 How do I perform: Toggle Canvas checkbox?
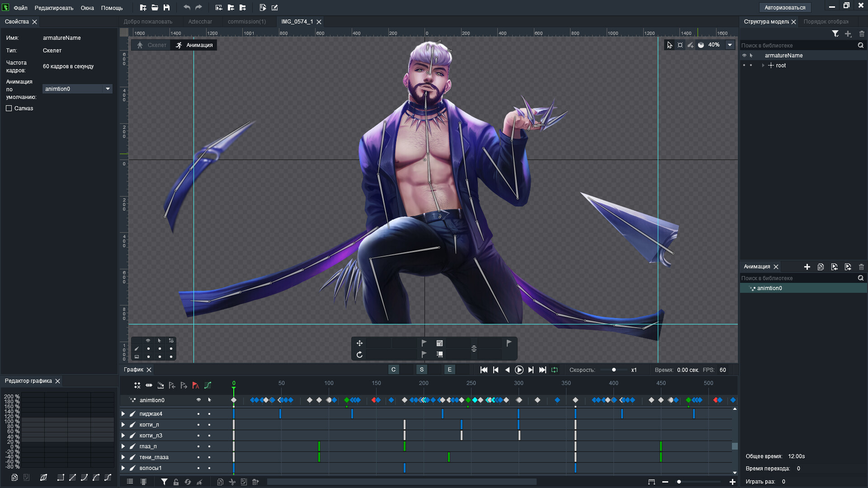click(9, 108)
